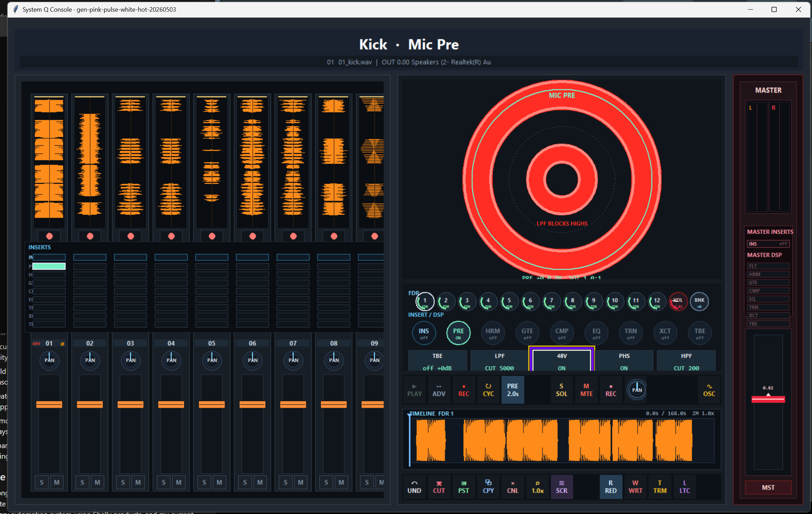Click the transport PAN knob
Image resolution: width=812 pixels, height=514 pixels.
[637, 390]
